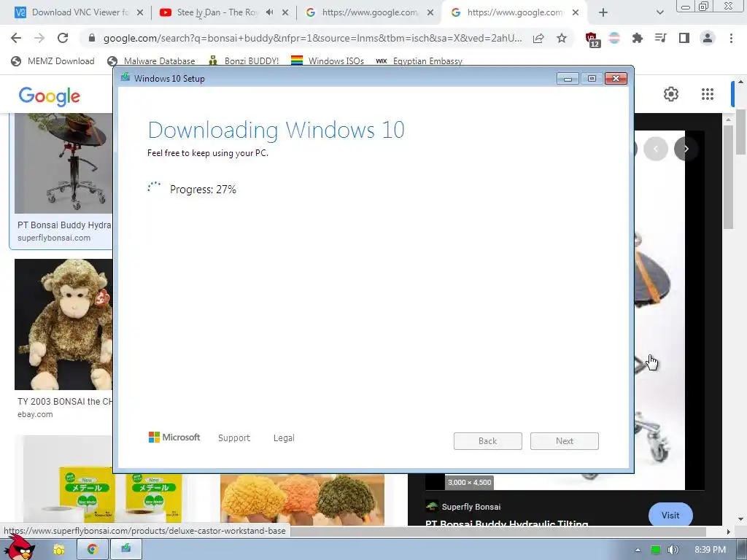Switch to Windows Setup taskbar item
This screenshot has height=560, width=747.
[125, 550]
